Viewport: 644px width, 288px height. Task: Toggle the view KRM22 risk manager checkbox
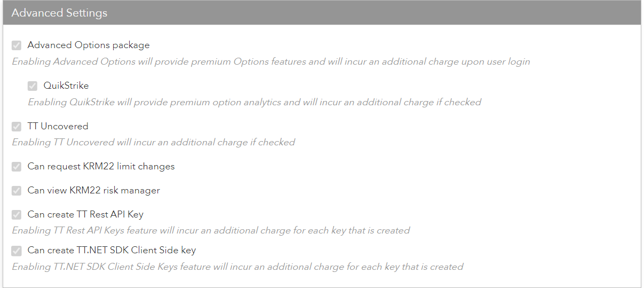tap(17, 191)
